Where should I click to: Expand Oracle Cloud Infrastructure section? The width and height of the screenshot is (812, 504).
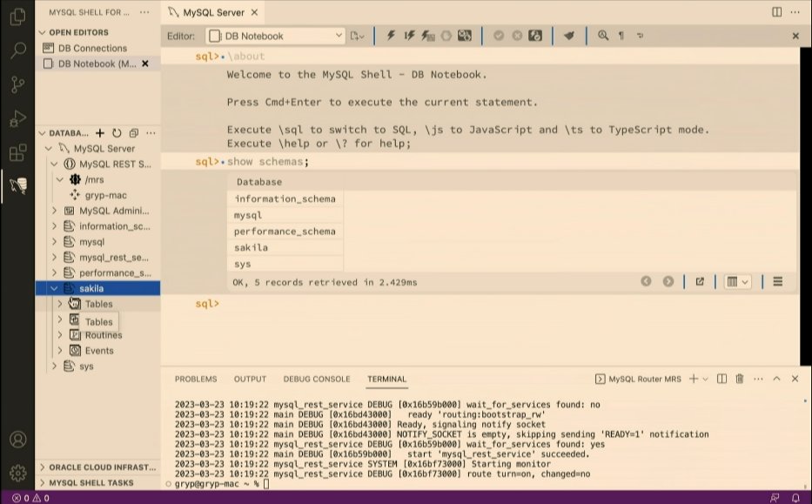[97, 467]
